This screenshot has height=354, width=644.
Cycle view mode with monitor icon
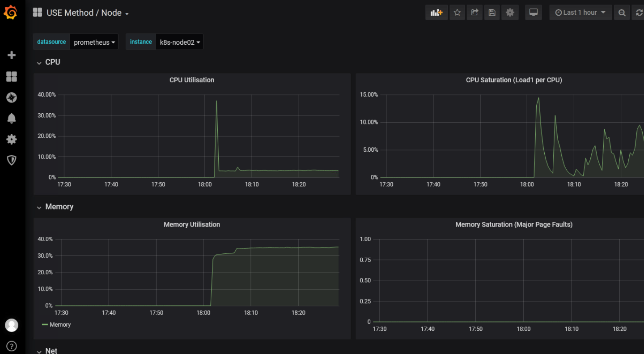pyautogui.click(x=533, y=13)
